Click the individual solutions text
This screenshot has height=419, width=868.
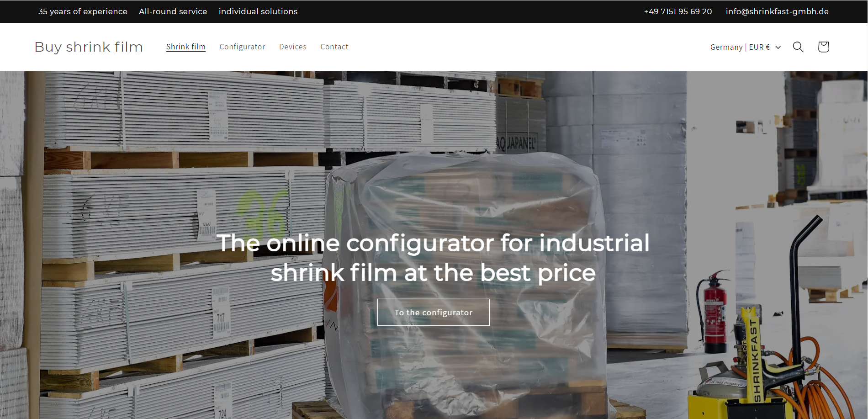[258, 11]
